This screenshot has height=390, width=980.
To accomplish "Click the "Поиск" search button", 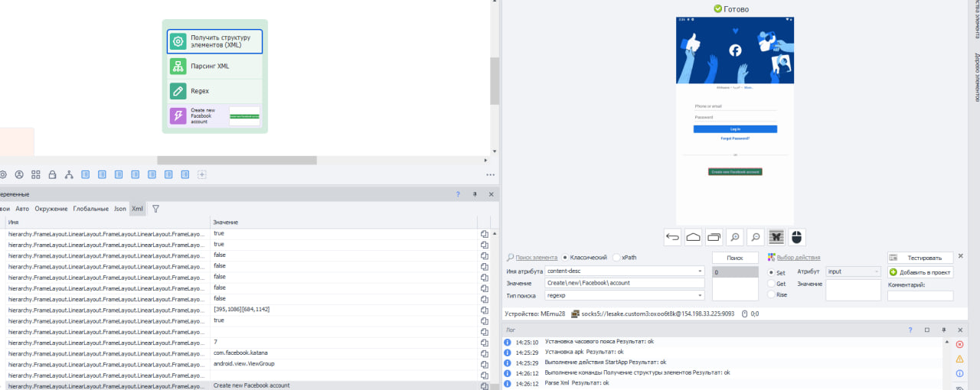I will (735, 258).
